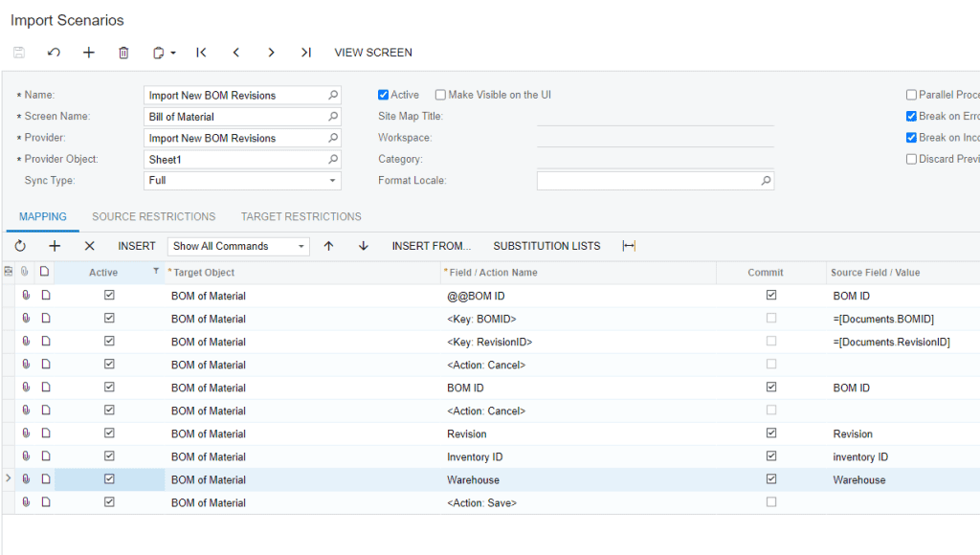
Task: Navigate to the next record
Action: 271,53
